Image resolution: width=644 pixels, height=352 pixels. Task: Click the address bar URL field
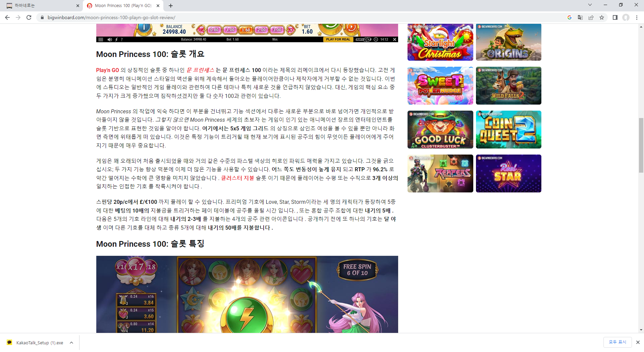(302, 17)
